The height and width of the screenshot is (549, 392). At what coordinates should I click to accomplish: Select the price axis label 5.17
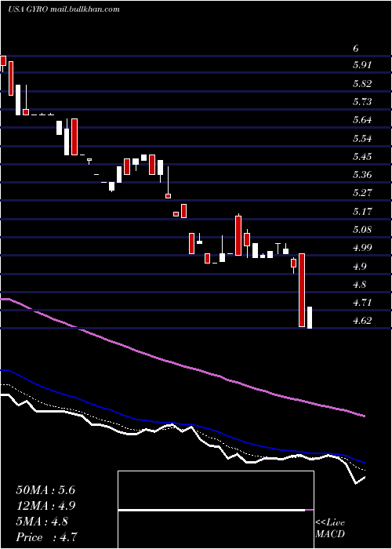pyautogui.click(x=362, y=212)
